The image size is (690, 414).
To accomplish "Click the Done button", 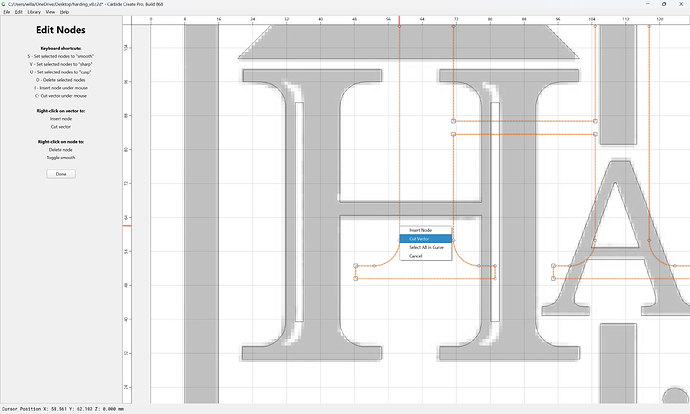I will [61, 174].
